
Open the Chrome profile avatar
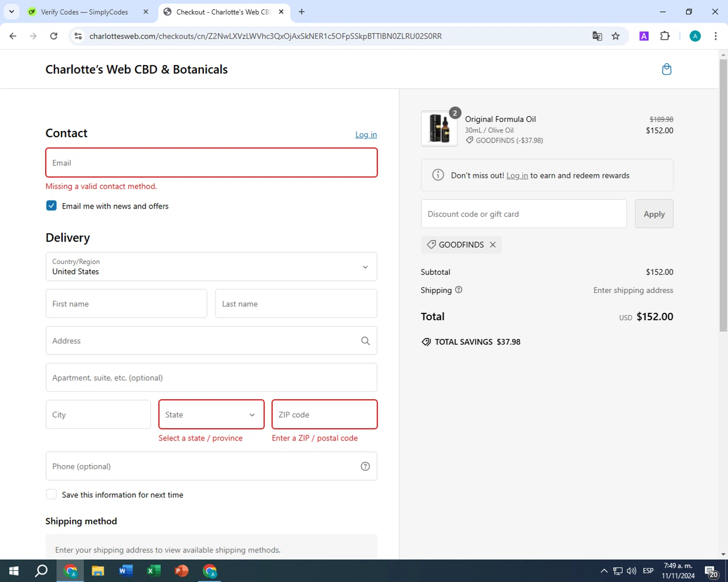click(x=695, y=36)
